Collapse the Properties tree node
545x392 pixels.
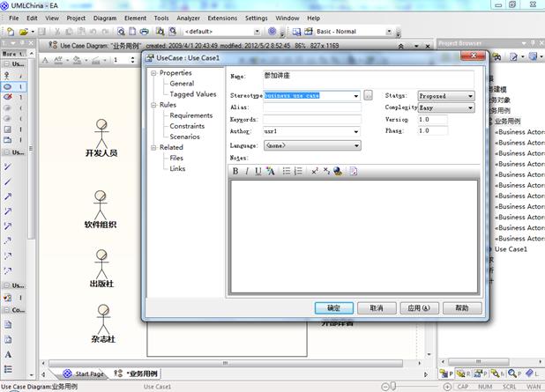point(153,73)
